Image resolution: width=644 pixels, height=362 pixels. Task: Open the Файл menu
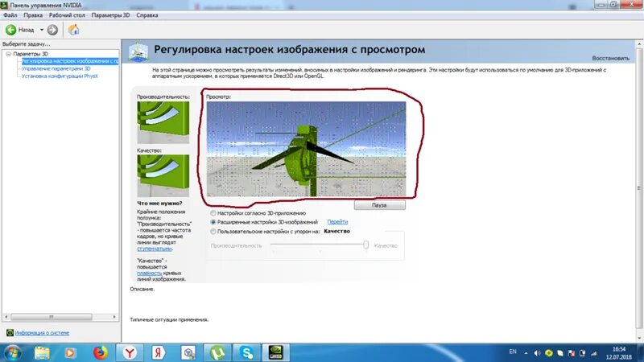[10, 15]
